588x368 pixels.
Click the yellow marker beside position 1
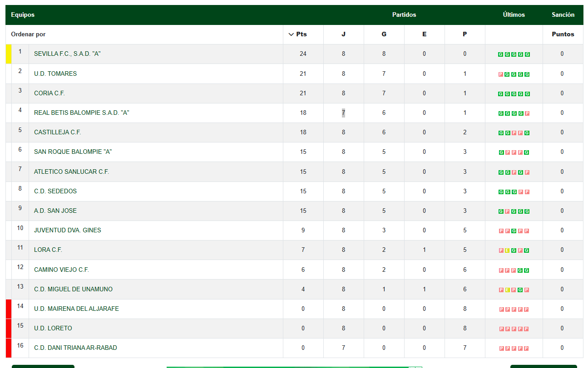pyautogui.click(x=9, y=54)
